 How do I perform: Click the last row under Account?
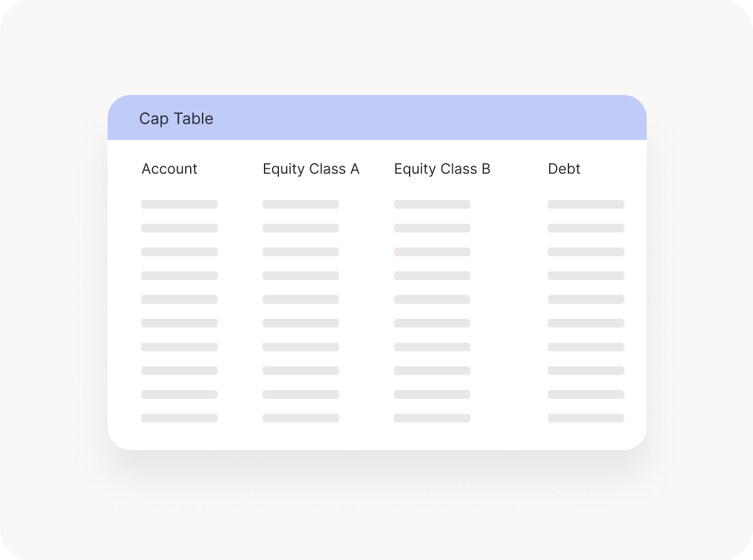tap(179, 418)
